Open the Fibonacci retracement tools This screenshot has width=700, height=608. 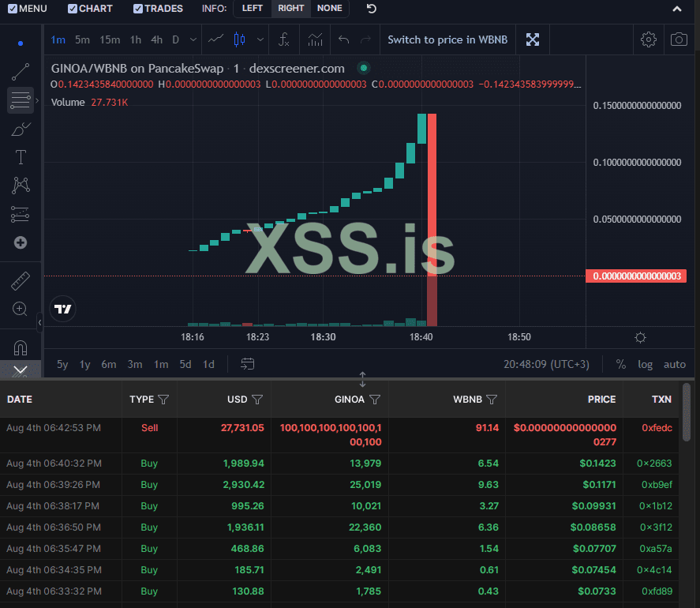[20, 99]
